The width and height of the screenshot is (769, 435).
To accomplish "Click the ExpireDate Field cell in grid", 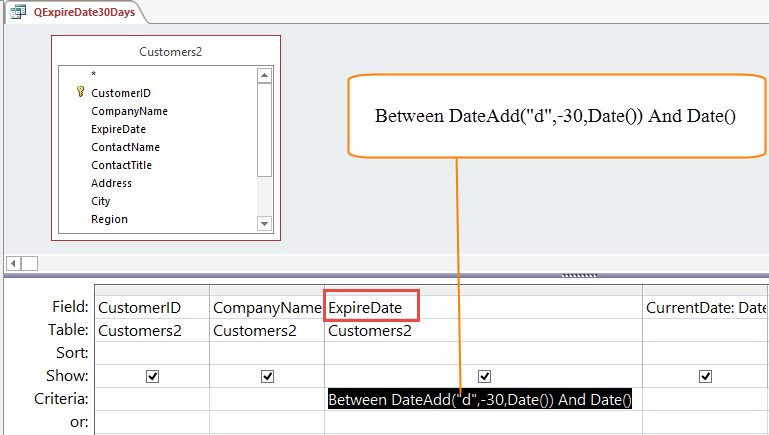I will (x=371, y=307).
